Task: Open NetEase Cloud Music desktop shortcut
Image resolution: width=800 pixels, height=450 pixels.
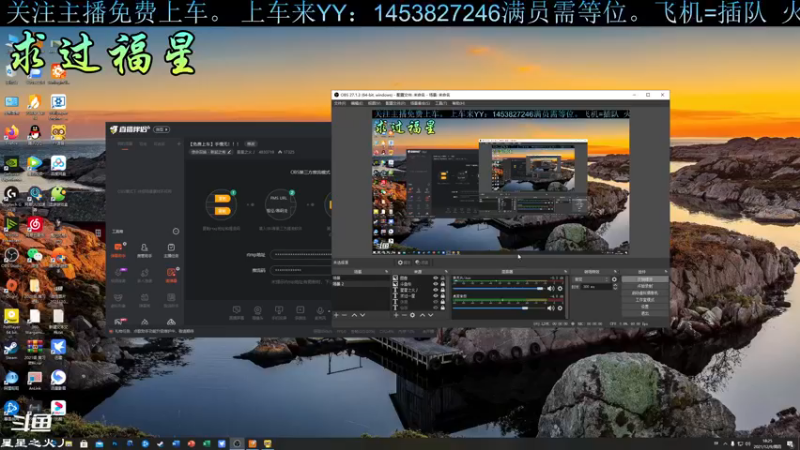Action: click(35, 226)
